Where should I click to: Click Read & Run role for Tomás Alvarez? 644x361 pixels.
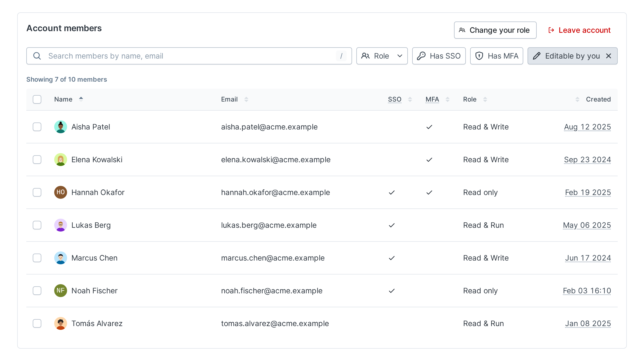pyautogui.click(x=484, y=323)
